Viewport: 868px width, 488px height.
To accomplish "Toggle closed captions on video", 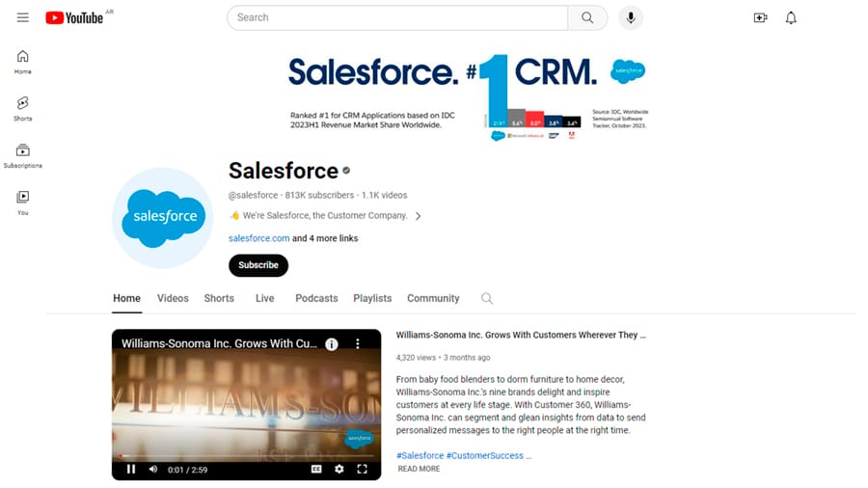I will click(x=316, y=469).
